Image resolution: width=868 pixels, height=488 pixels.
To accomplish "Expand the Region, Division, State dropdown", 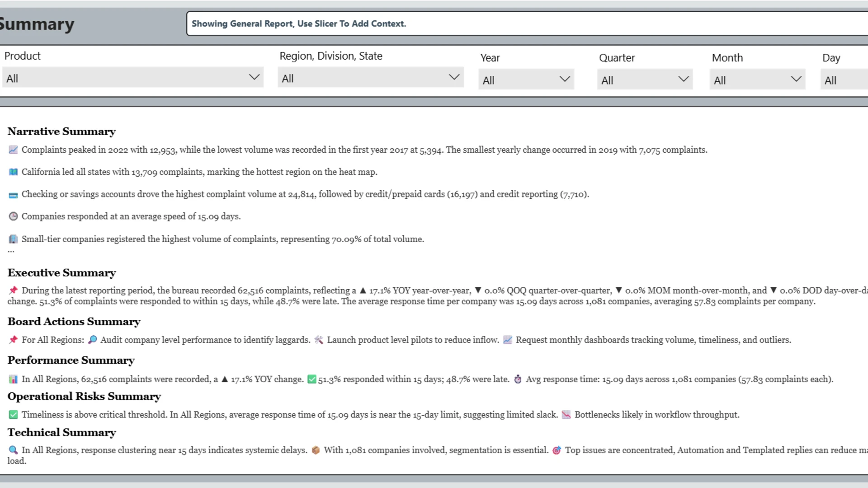I will (371, 78).
